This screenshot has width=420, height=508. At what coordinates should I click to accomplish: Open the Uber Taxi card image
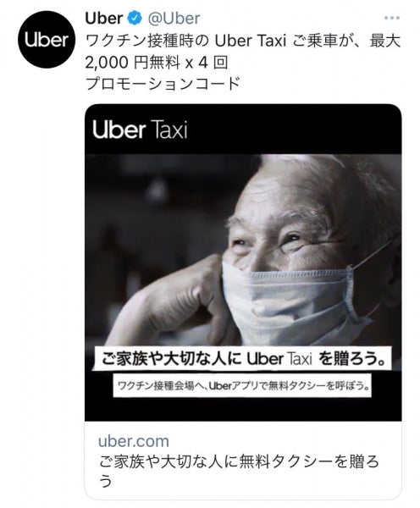pos(243,262)
